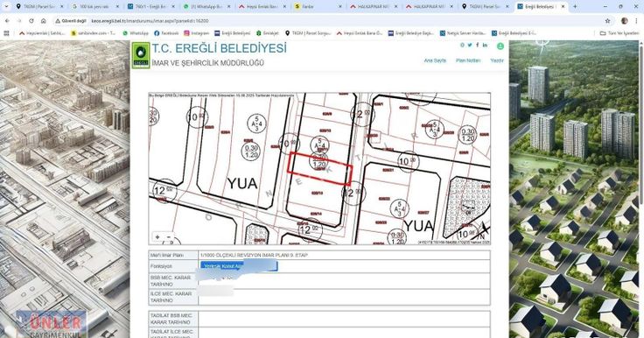
Task: Click the 'BŞB MEC. KARAR TARİH/NO' label
Action: coord(171,281)
